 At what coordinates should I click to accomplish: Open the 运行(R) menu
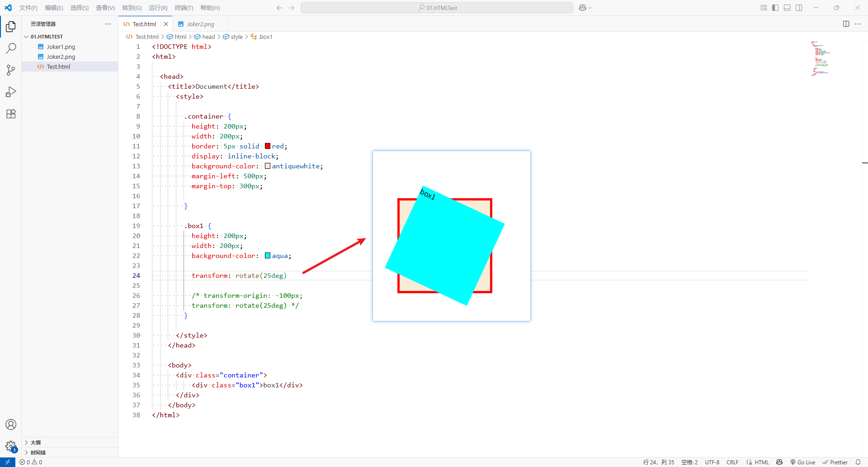tap(158, 8)
